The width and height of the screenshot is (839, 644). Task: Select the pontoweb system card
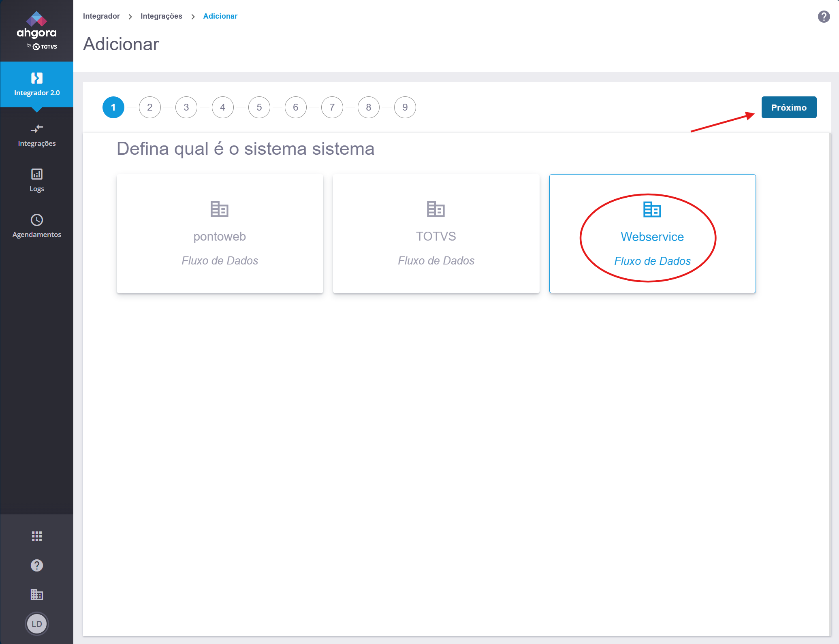coord(220,234)
